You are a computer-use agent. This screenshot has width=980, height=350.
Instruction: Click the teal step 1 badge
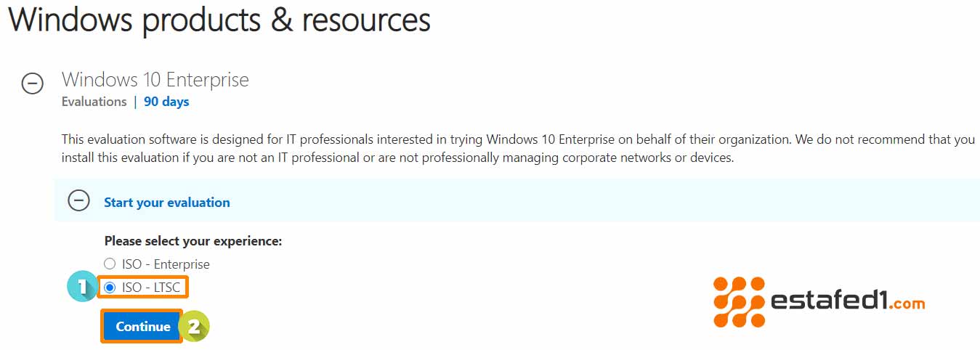coord(81,288)
